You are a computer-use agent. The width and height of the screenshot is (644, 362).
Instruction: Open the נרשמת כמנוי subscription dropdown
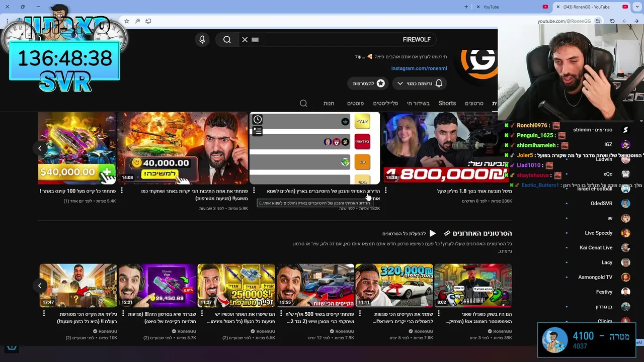click(420, 83)
